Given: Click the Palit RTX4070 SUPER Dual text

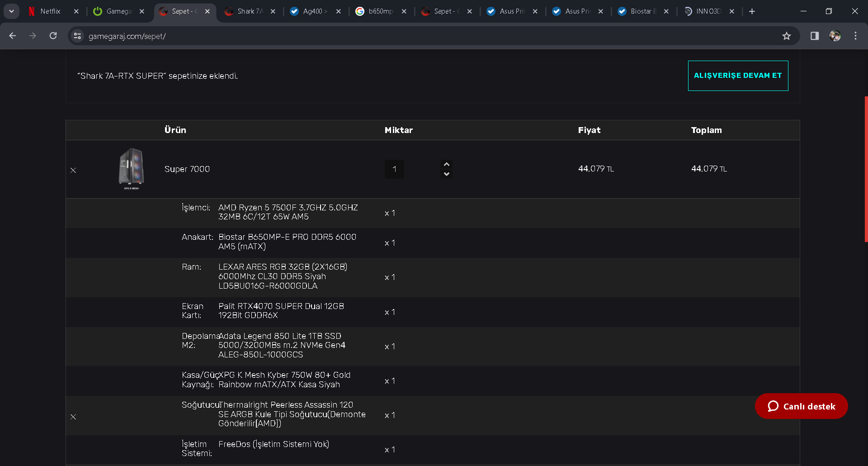Looking at the screenshot, I should (x=281, y=311).
